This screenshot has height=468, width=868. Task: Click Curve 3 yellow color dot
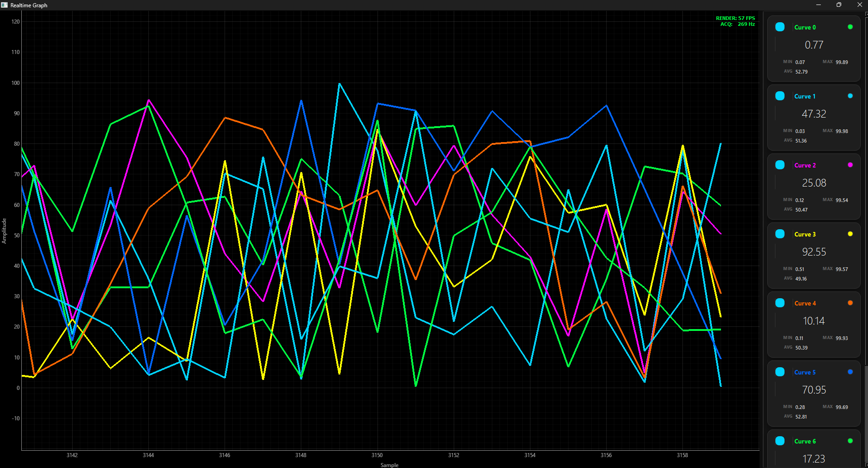point(850,234)
